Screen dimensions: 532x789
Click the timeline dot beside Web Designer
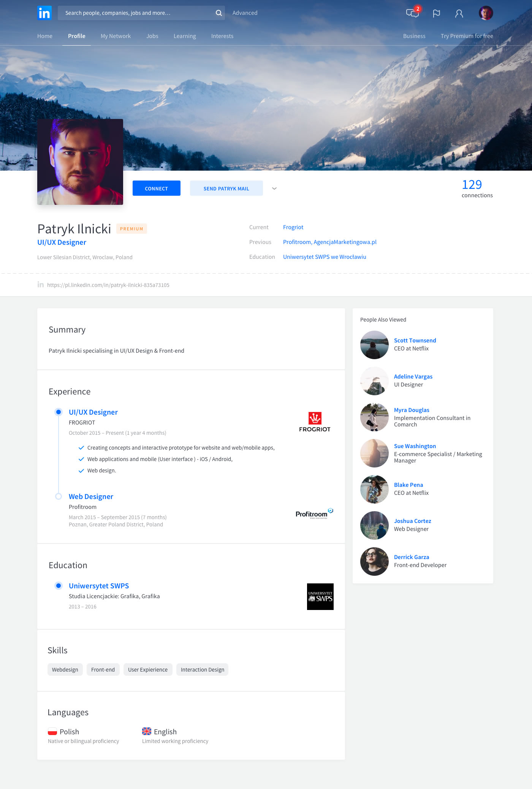pos(59,496)
